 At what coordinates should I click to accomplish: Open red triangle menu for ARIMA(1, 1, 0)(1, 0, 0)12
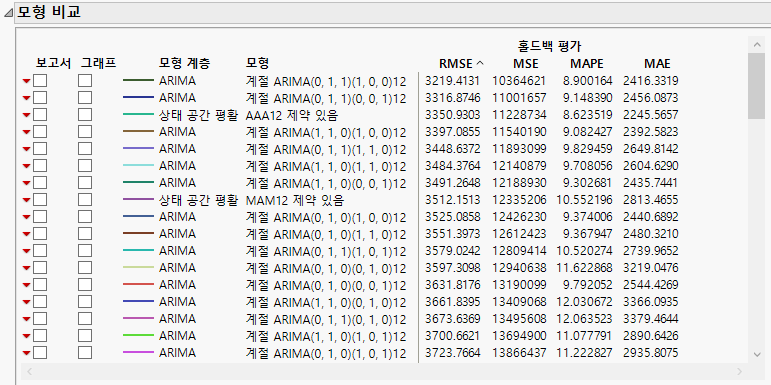click(x=27, y=132)
